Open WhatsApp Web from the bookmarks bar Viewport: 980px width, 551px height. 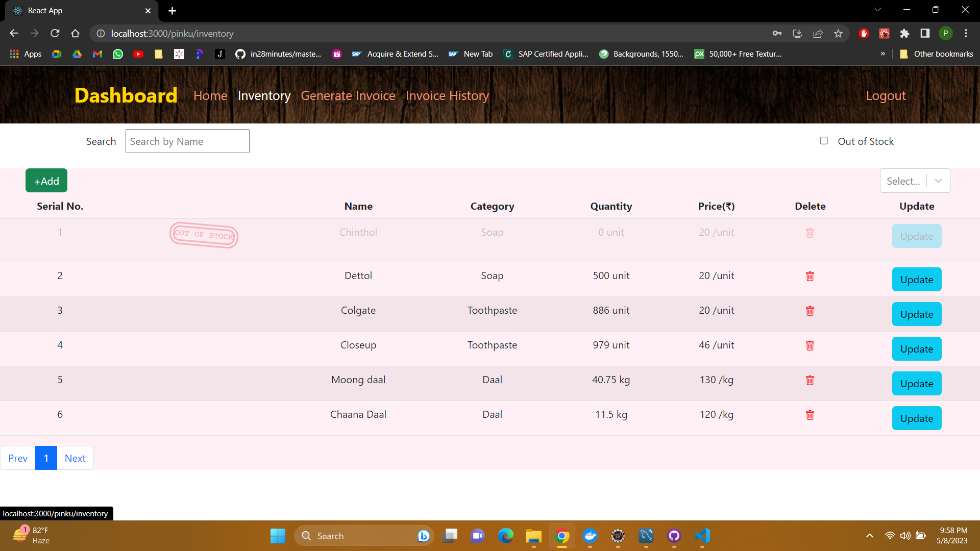click(117, 54)
